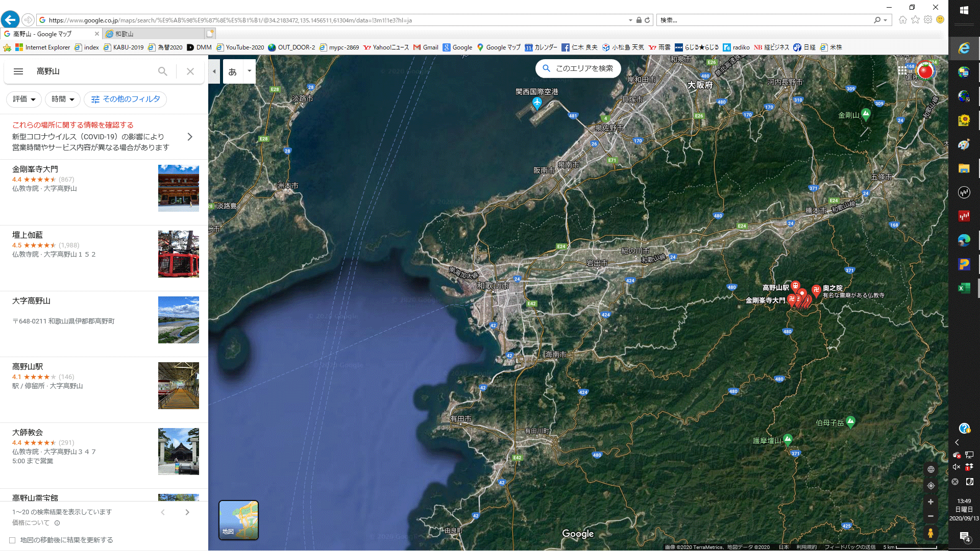Toggle globe view button on map
980x551 pixels.
[x=931, y=469]
